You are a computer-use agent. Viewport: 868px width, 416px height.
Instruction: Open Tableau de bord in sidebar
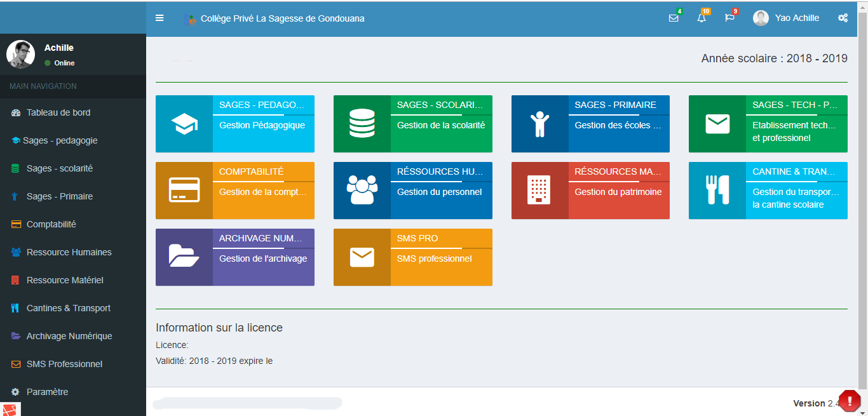[58, 112]
